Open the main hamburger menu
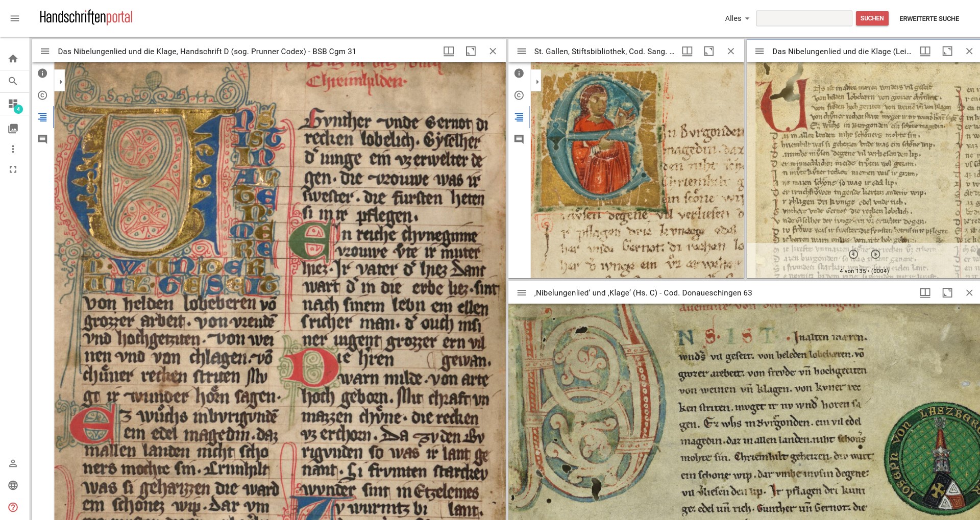Screen dimensions: 980x520 click(x=15, y=18)
